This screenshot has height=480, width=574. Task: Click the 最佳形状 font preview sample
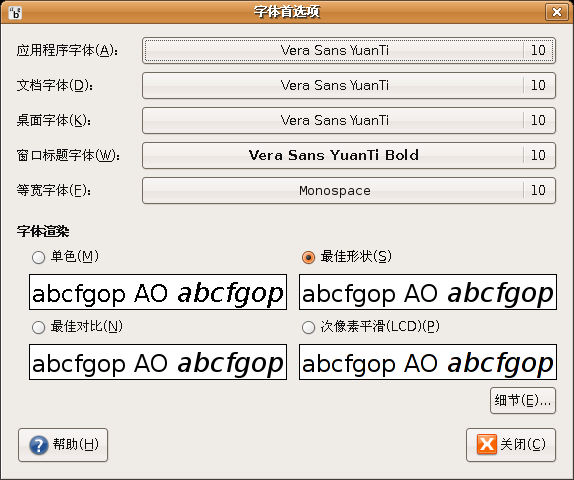coord(428,292)
